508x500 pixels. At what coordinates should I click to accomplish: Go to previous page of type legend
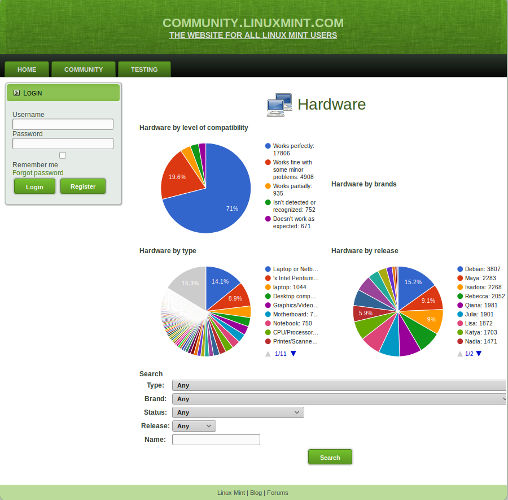(x=268, y=354)
